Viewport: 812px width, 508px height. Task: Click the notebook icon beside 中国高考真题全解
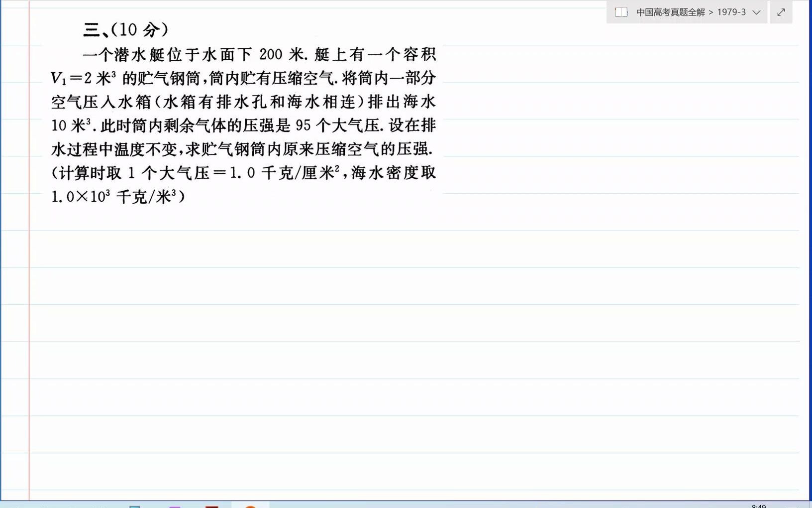coord(621,12)
